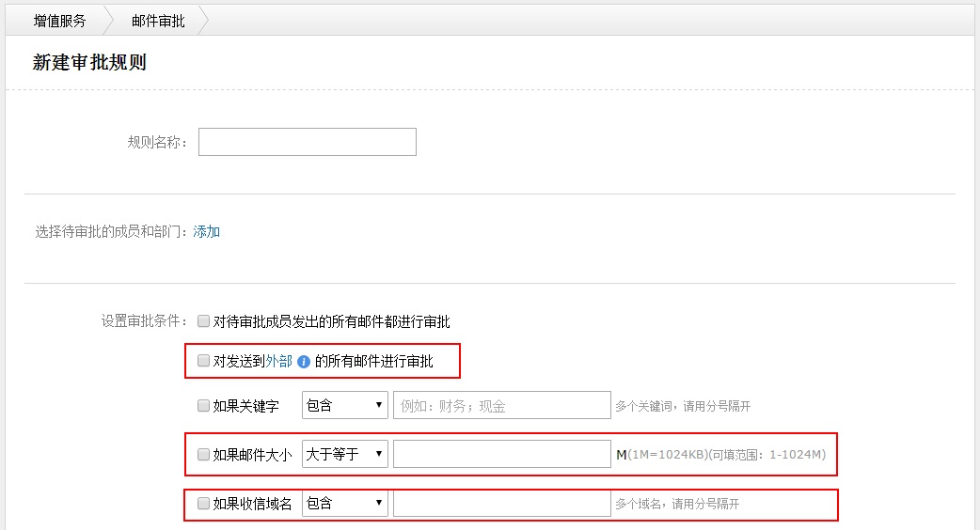Click the 新建审批规则 page heading
This screenshot has width=980, height=530.
tap(89, 63)
